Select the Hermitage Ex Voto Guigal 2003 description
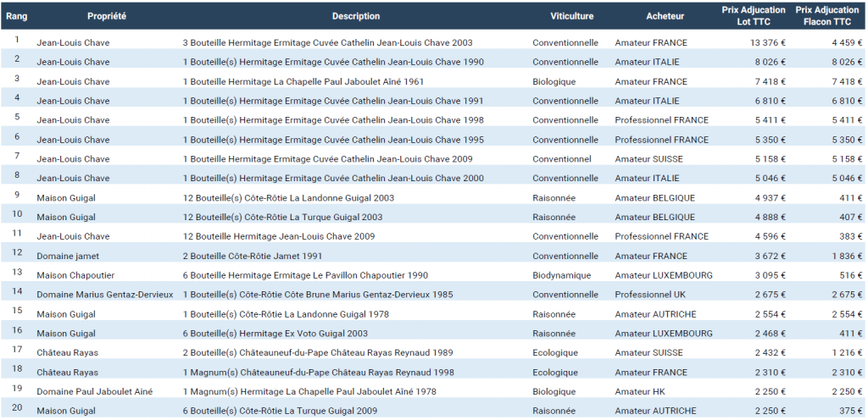868x420 pixels. 275,334
